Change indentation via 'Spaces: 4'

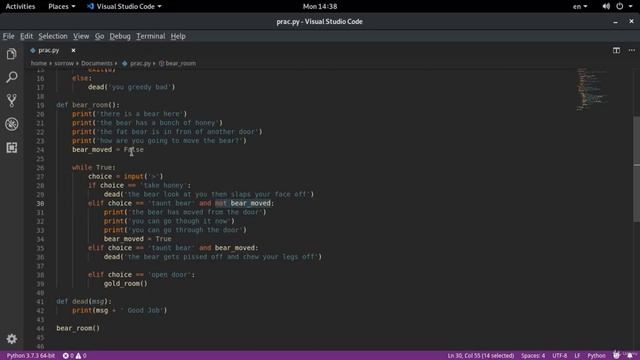533,356
